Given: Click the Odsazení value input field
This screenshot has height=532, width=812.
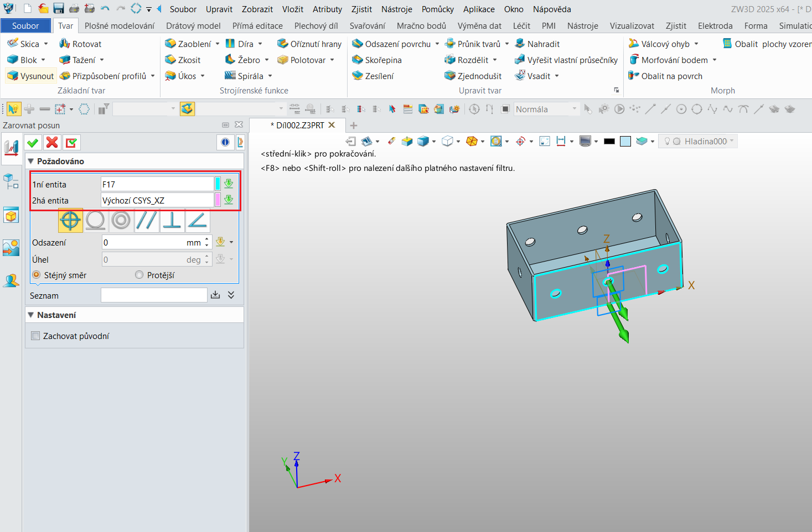Looking at the screenshot, I should tap(152, 242).
